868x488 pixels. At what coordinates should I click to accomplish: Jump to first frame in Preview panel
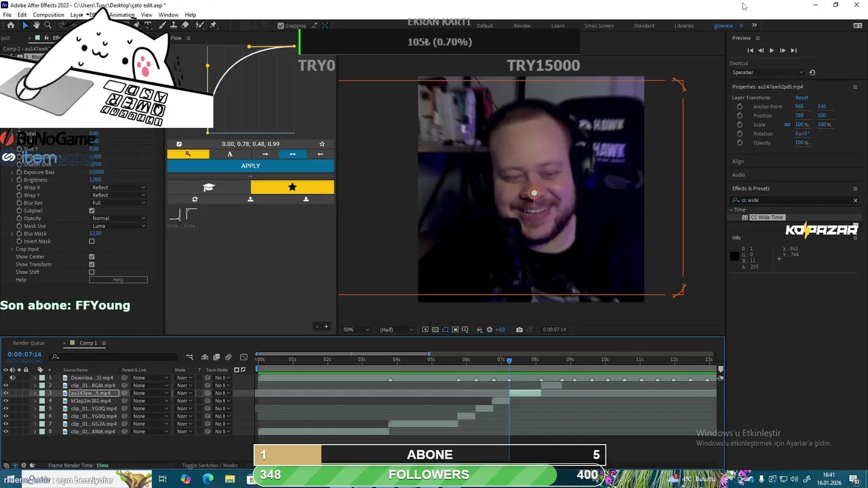coord(750,50)
